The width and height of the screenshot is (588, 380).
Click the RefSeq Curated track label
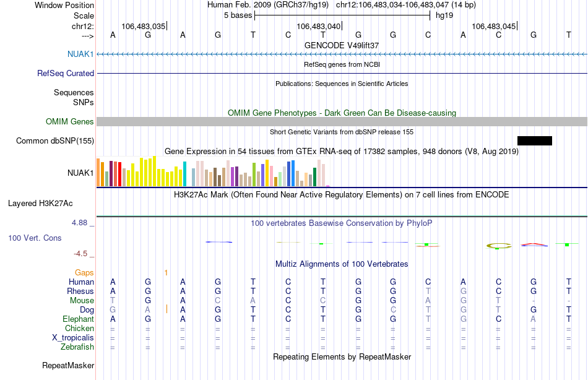pyautogui.click(x=66, y=73)
